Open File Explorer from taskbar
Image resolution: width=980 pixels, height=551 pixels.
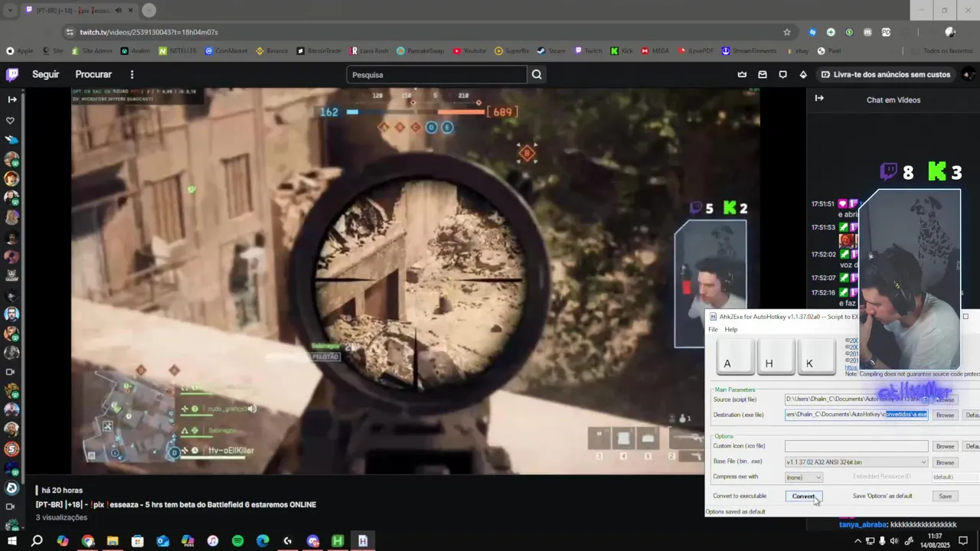[113, 541]
